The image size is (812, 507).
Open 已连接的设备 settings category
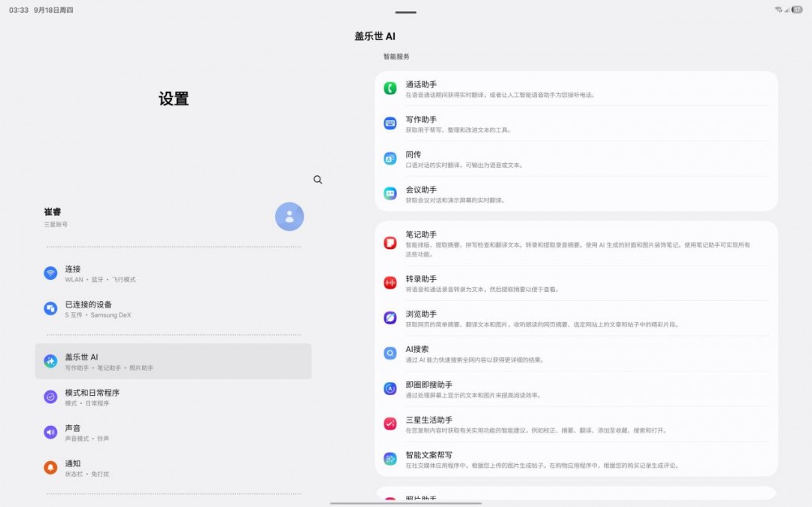click(x=174, y=309)
